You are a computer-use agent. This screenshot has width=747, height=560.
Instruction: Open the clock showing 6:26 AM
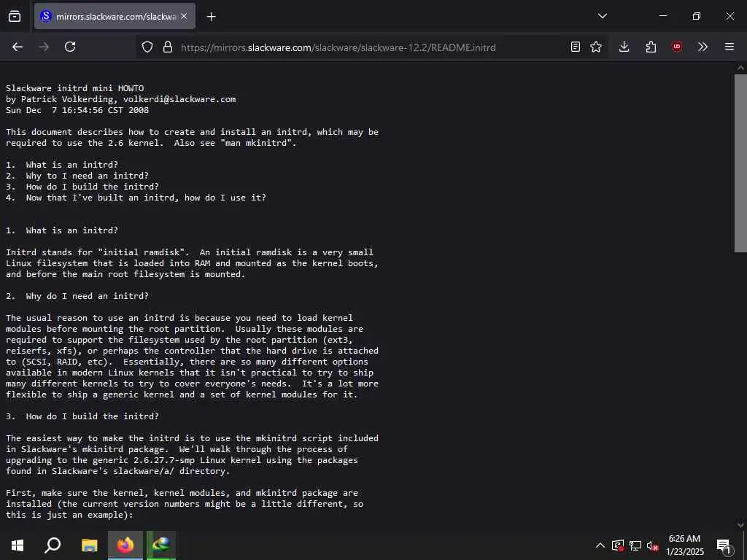[684, 545]
